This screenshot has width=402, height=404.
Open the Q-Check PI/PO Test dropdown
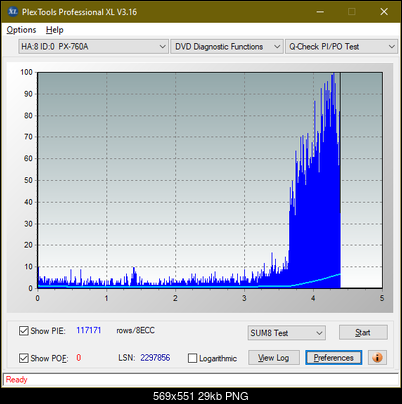click(341, 47)
